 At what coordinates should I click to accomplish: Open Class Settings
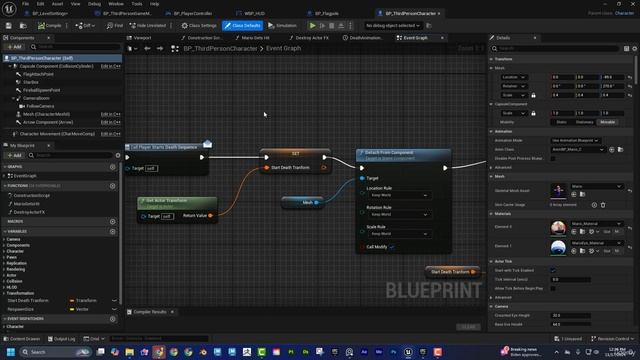(199, 26)
